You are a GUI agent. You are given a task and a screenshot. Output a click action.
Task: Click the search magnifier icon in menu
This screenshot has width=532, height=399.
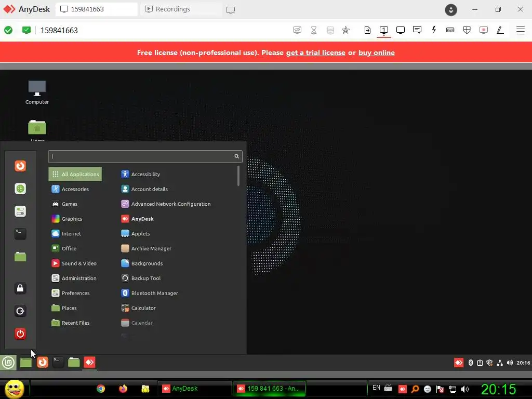point(236,156)
